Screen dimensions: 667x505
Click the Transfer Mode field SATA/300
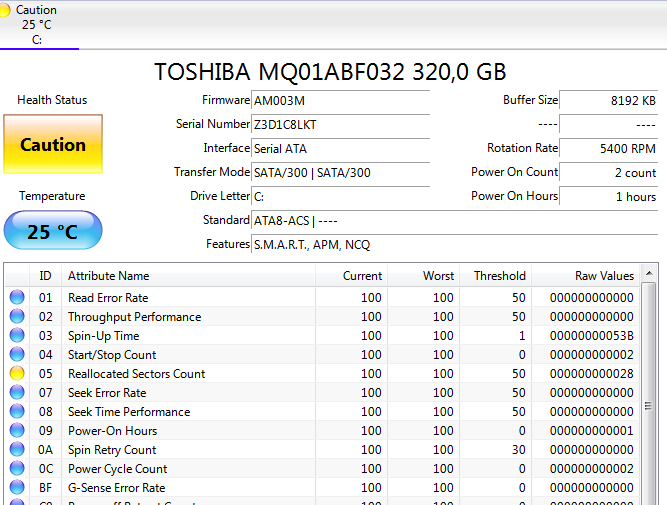tap(340, 173)
